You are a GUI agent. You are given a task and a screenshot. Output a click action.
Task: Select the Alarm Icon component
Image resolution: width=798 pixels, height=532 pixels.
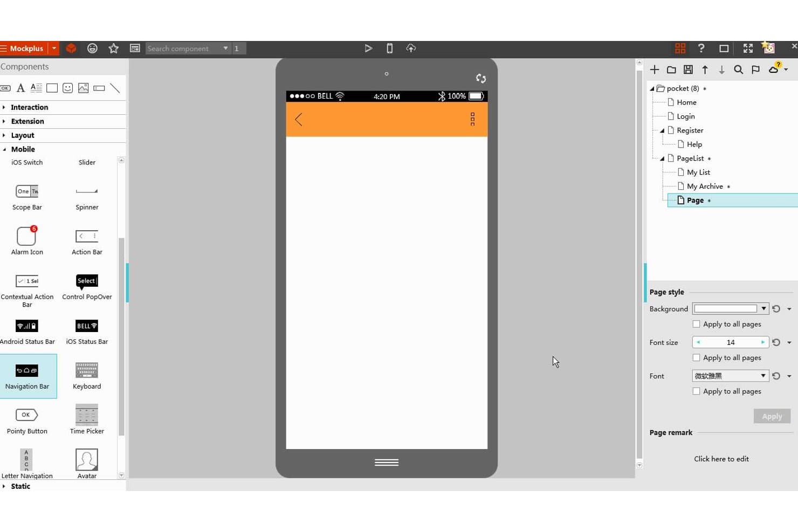click(x=27, y=241)
